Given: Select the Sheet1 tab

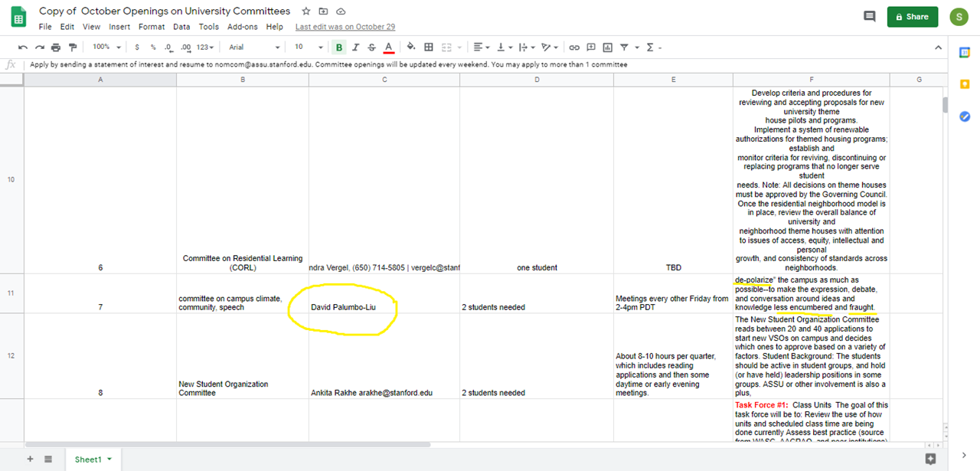Looking at the screenshot, I should click(x=93, y=459).
